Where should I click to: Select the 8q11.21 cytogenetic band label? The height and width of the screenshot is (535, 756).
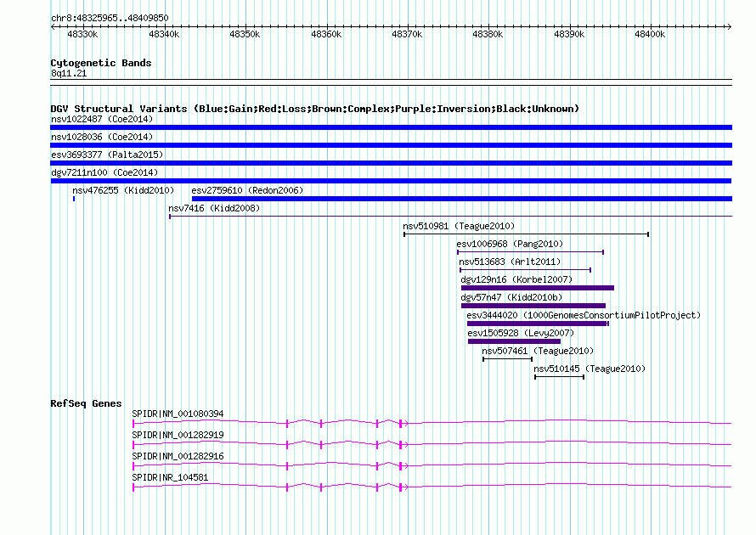point(69,74)
